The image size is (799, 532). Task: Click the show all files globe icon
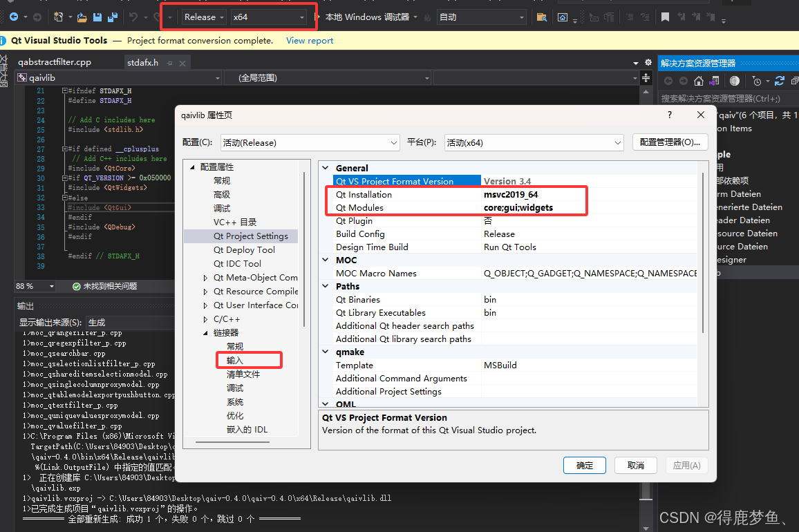(734, 81)
